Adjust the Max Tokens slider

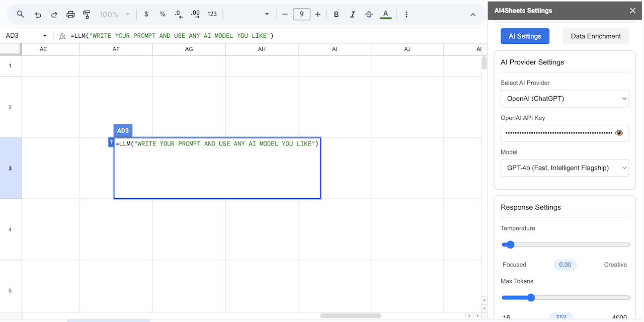click(x=566, y=298)
